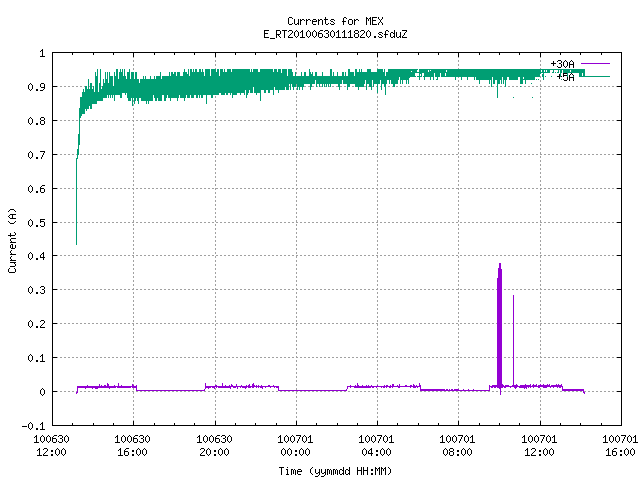Click the "Current (A)" y-axis label

[12, 240]
